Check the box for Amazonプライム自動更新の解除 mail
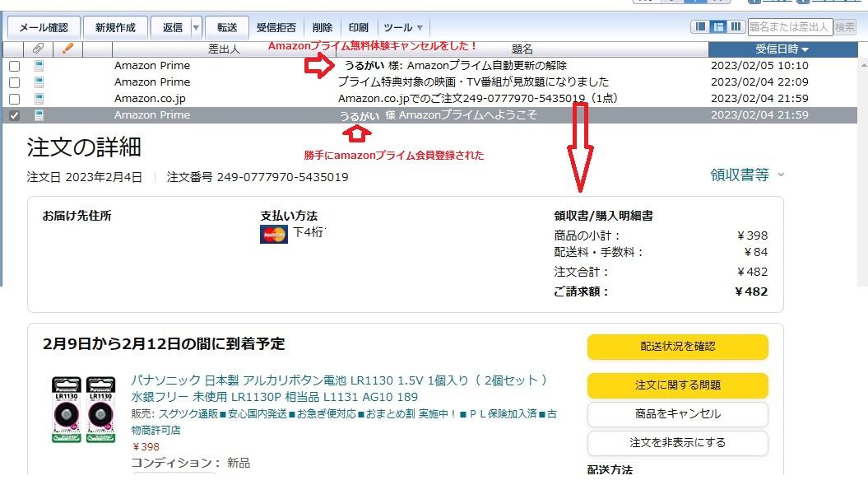Viewport: 868px width, 499px height. (14, 66)
